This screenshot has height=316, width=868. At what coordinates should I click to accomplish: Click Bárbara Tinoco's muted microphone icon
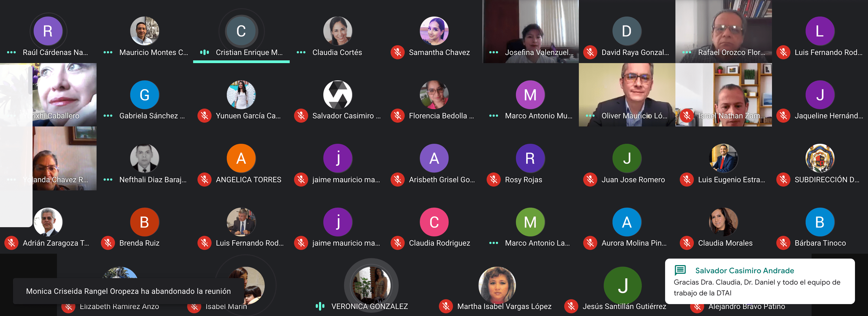(783, 243)
